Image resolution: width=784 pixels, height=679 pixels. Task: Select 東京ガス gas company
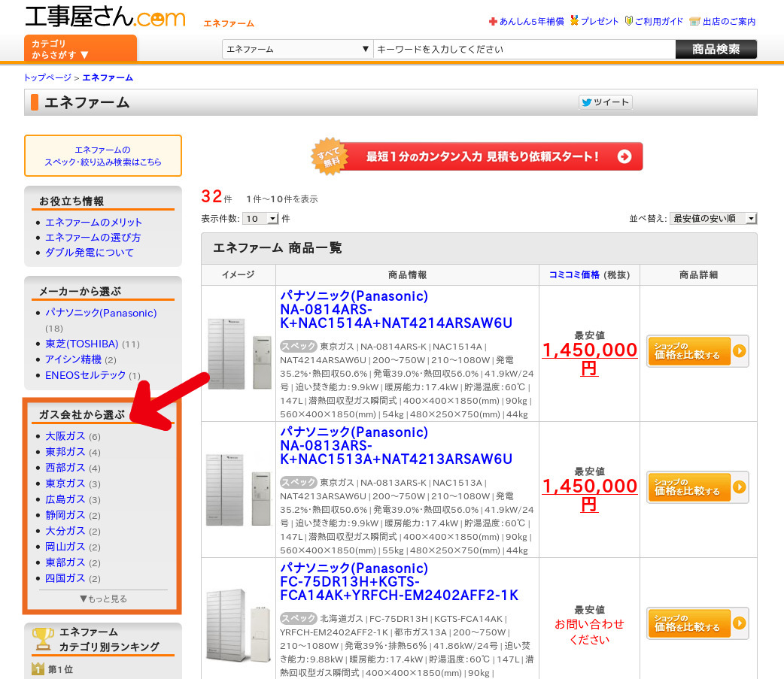[65, 483]
